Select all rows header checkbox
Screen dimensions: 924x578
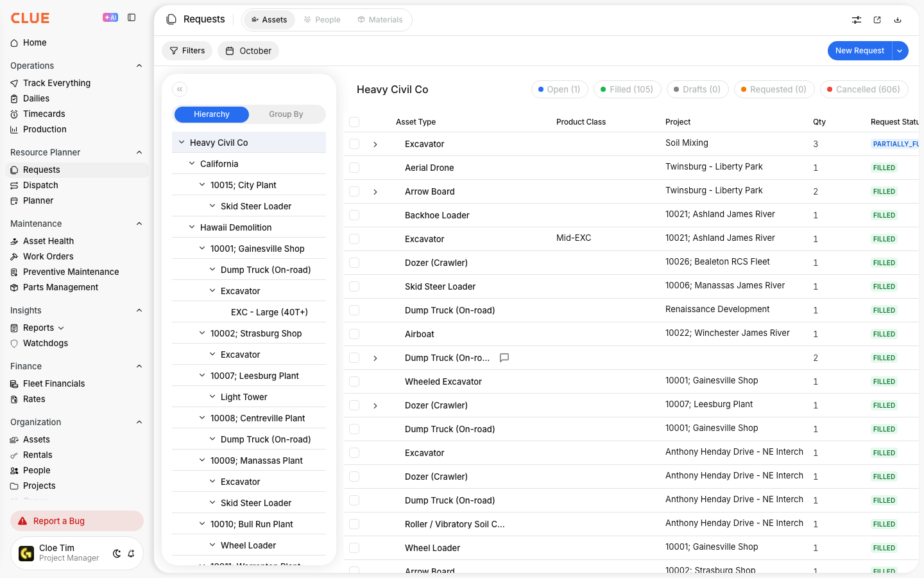pyautogui.click(x=354, y=122)
